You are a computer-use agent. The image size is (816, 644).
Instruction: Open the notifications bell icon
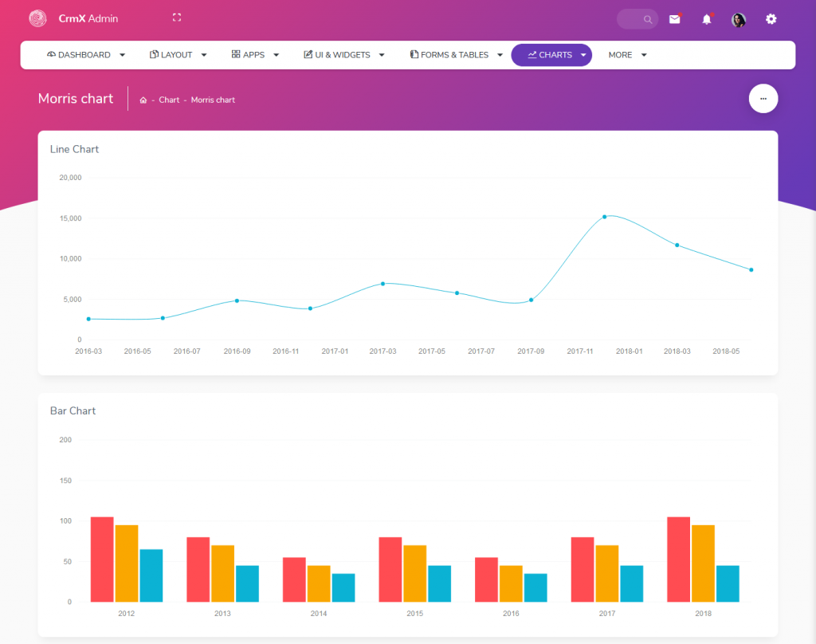[x=706, y=19]
